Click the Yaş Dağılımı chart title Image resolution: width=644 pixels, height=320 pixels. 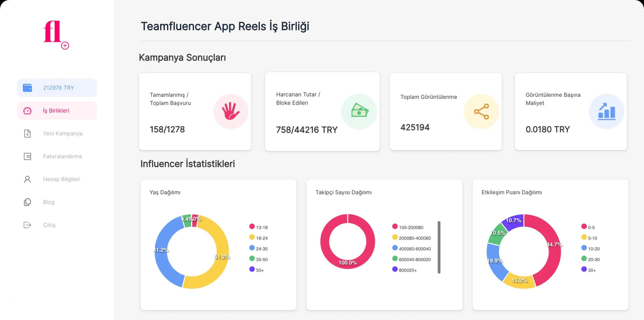tap(165, 192)
